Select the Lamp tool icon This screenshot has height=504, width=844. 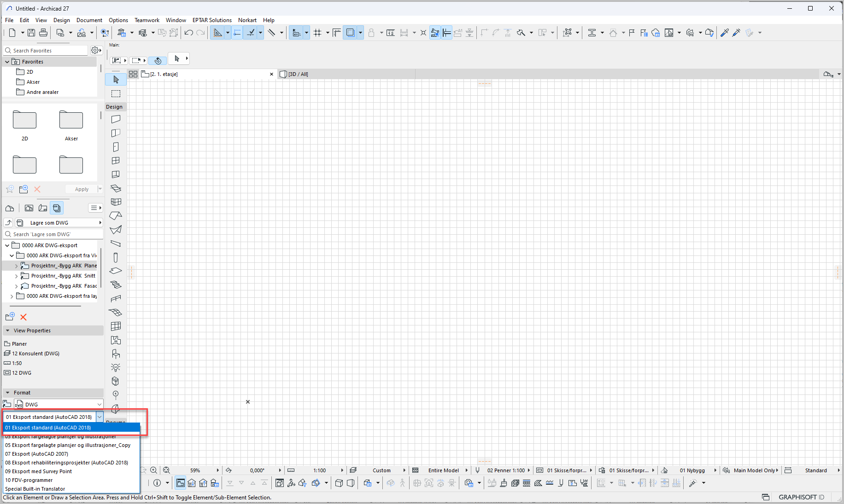coord(116,367)
